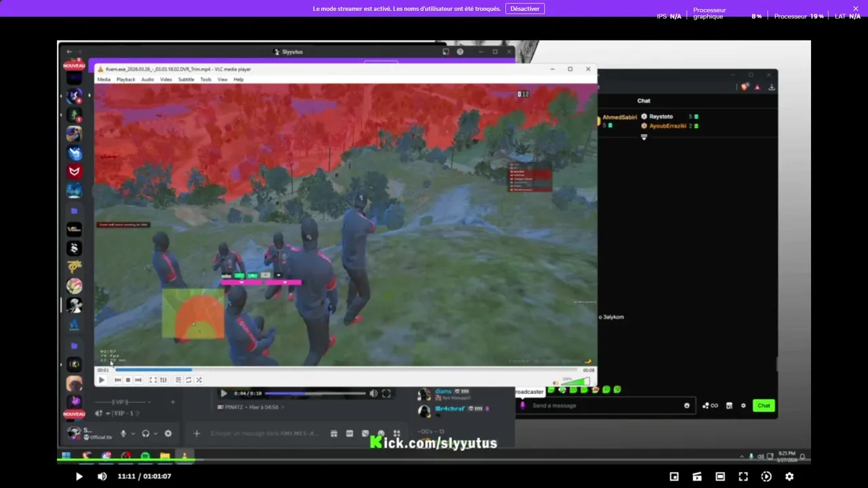Add a channel with VIP category plus
Viewport: 868px width, 488px height.
pos(172,402)
